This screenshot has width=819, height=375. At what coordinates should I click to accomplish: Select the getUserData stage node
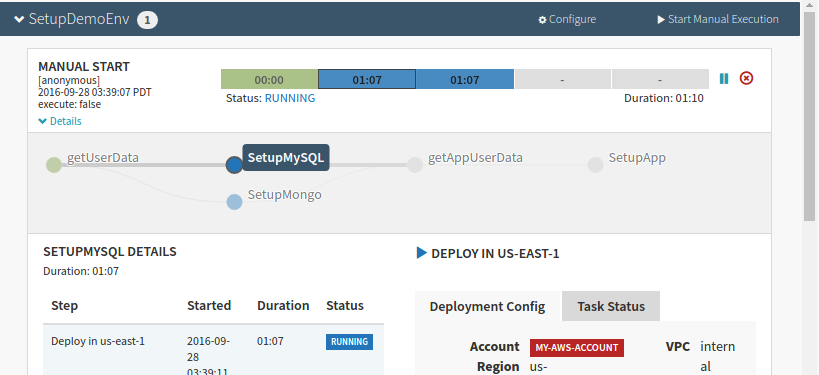[x=54, y=165]
